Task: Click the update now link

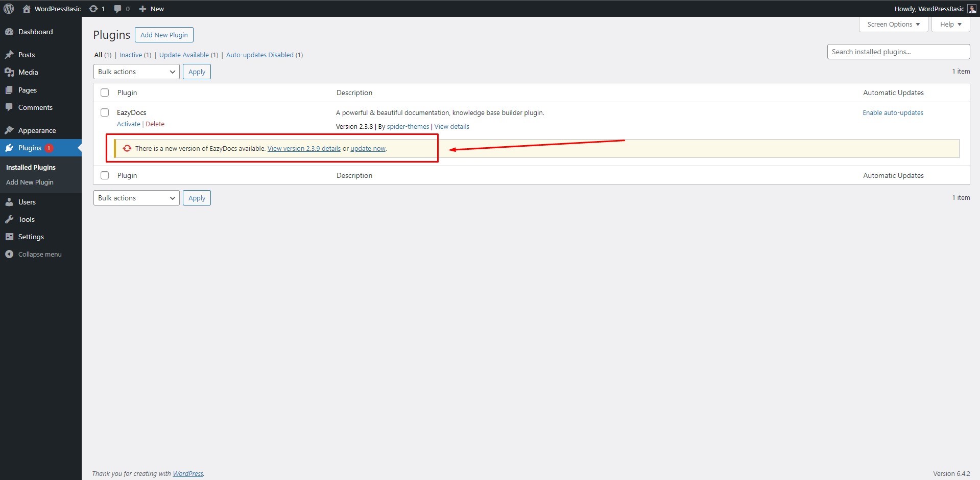Action: point(368,148)
